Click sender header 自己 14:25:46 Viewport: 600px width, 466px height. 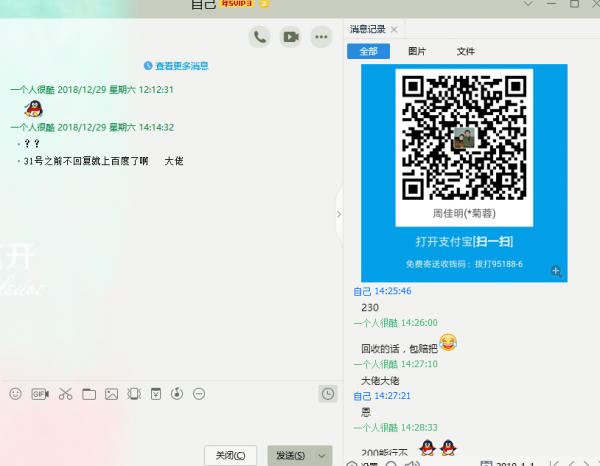382,291
